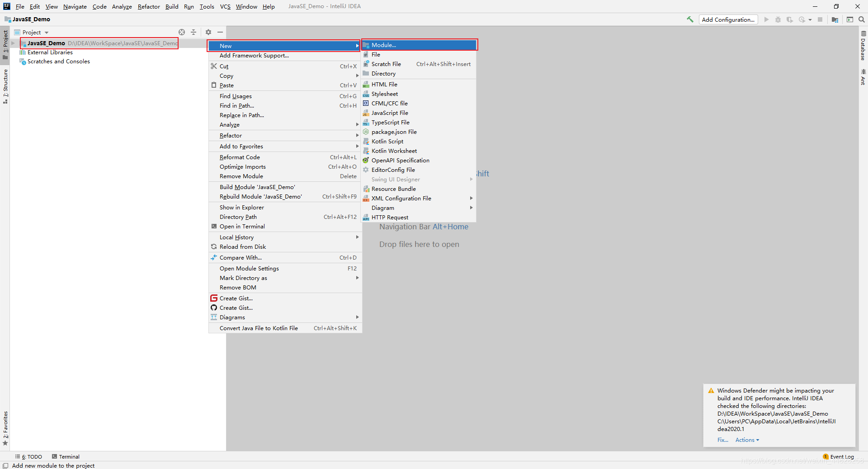868x469 pixels.
Task: Click the Fix... link in the notification
Action: 723,440
